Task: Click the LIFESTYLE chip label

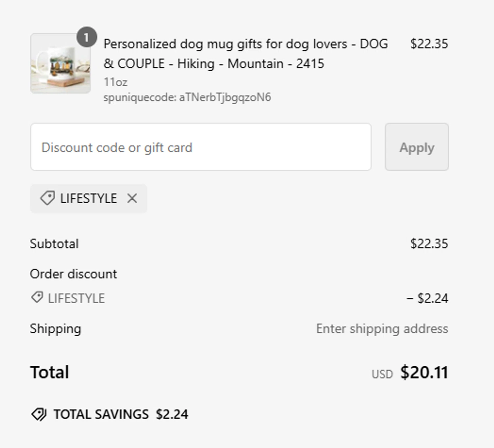Action: point(88,198)
